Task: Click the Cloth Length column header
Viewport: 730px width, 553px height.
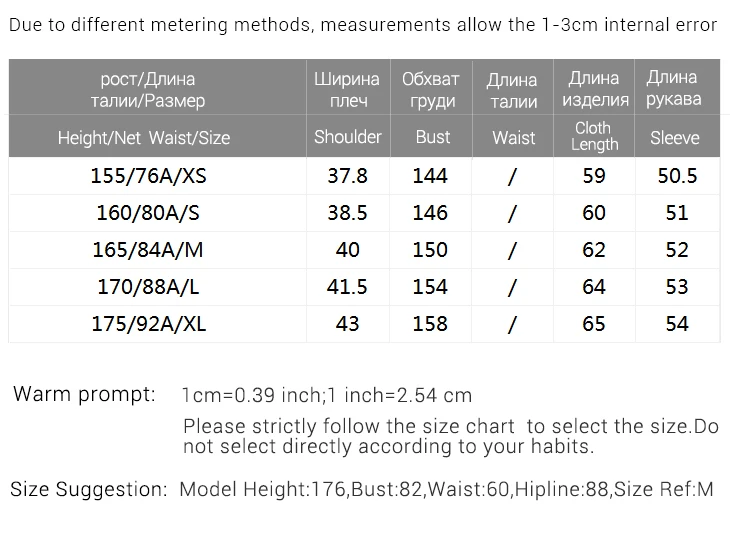Action: tap(594, 136)
